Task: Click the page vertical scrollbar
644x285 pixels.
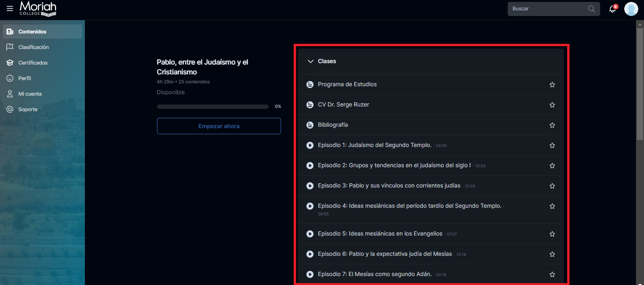Action: click(640, 85)
